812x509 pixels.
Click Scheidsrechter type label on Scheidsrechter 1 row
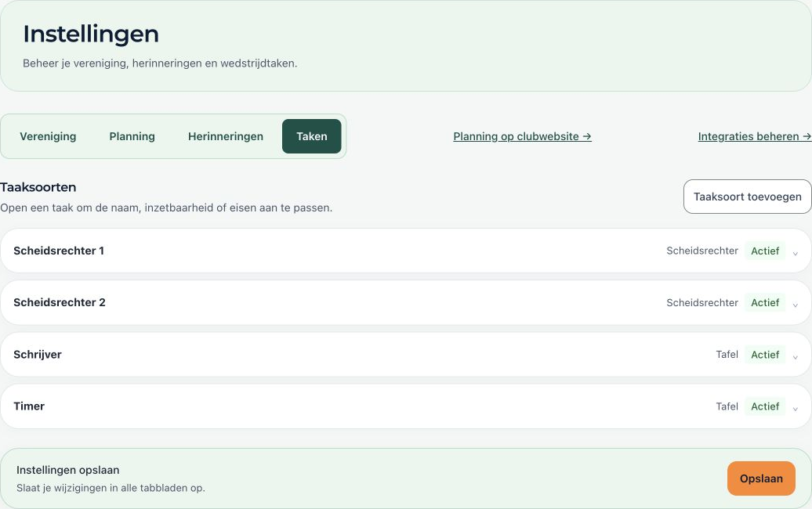click(x=702, y=251)
